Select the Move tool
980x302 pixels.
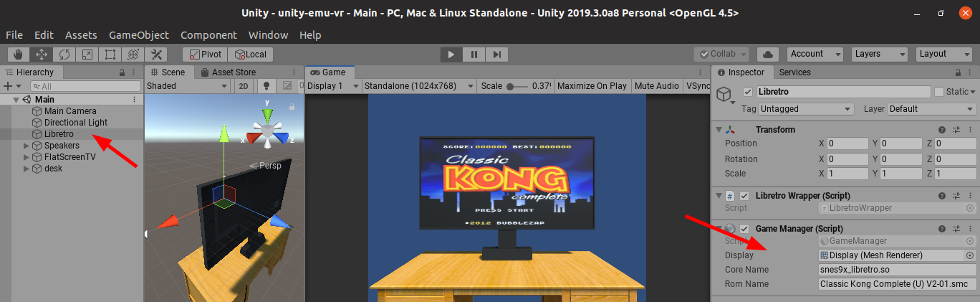pos(42,54)
